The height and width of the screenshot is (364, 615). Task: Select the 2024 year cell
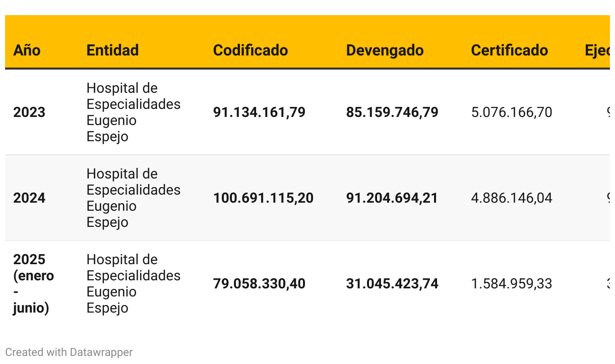(x=29, y=198)
